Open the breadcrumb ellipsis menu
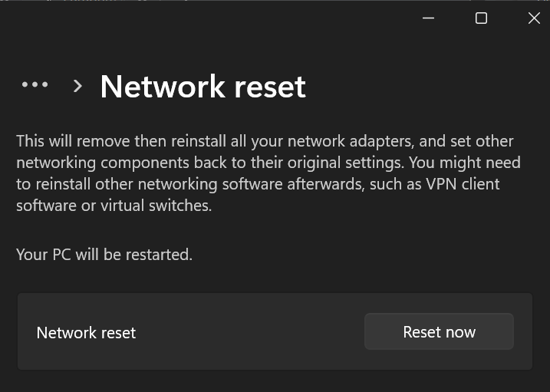The height and width of the screenshot is (392, 550). tap(35, 85)
